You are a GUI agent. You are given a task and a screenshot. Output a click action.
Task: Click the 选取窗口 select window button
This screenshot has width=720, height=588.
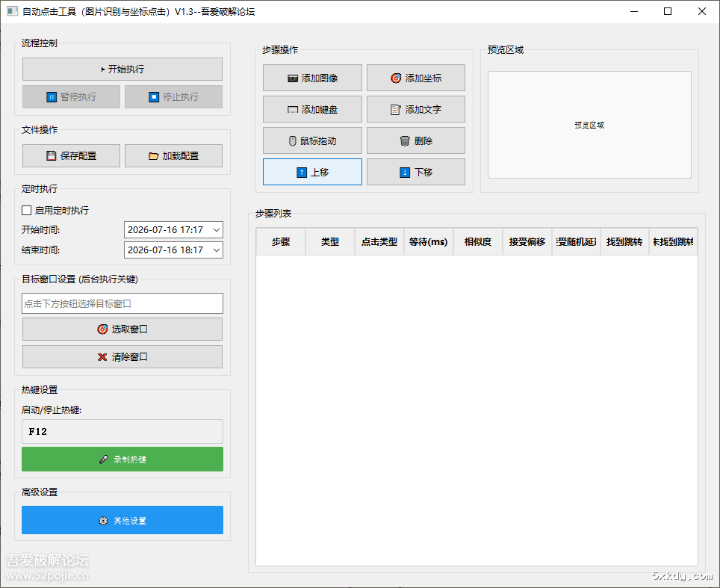tap(122, 329)
